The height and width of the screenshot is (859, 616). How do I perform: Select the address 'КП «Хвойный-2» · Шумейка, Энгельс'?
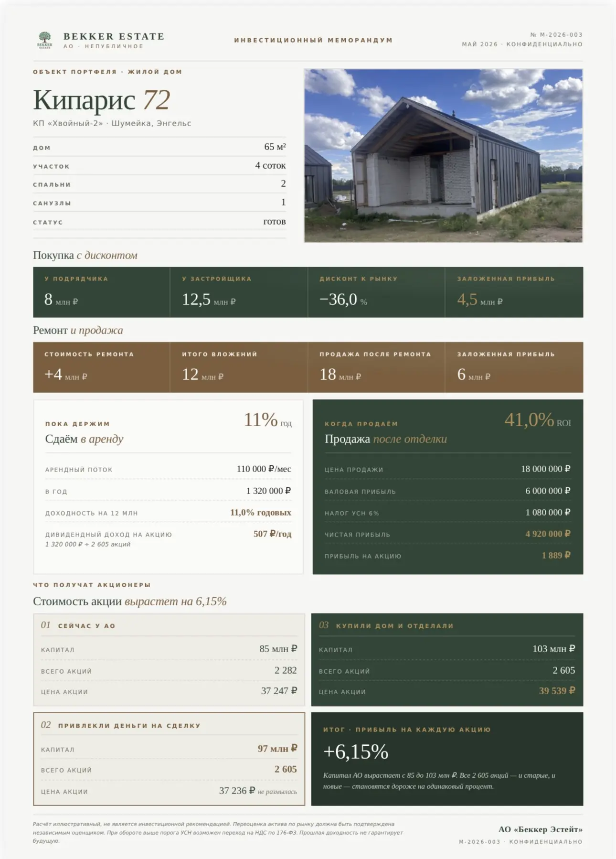point(112,123)
